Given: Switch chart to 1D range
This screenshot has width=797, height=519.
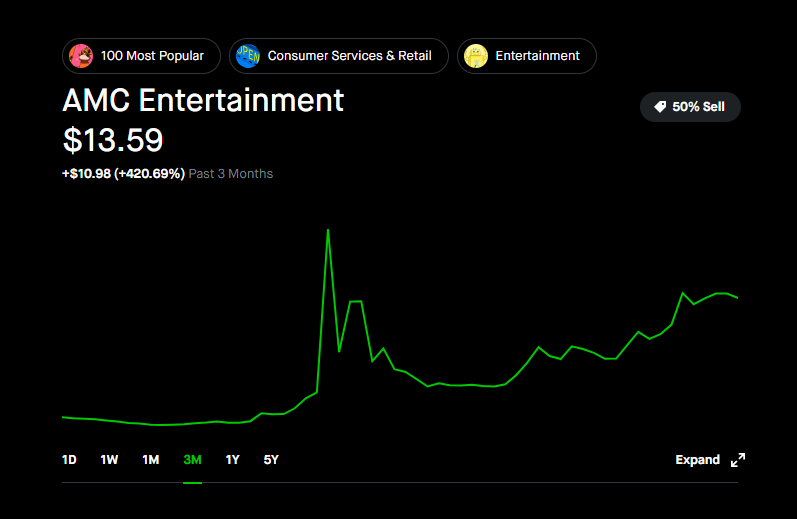Looking at the screenshot, I should point(69,460).
